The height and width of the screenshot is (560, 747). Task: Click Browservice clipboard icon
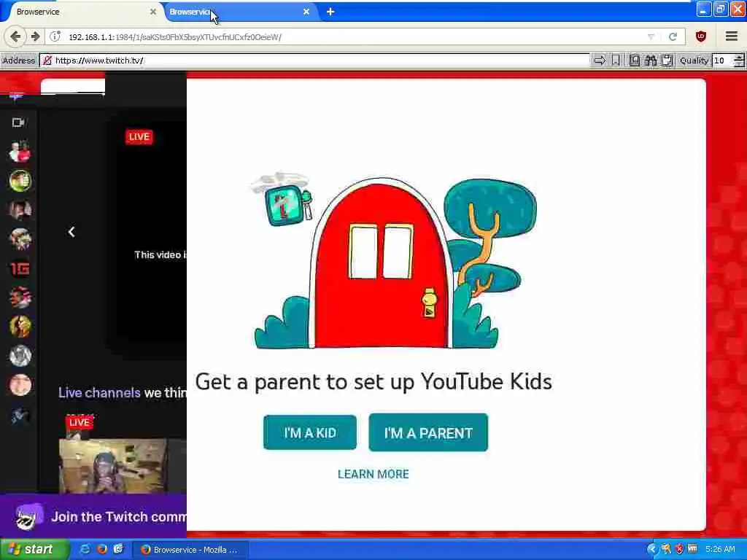667,61
